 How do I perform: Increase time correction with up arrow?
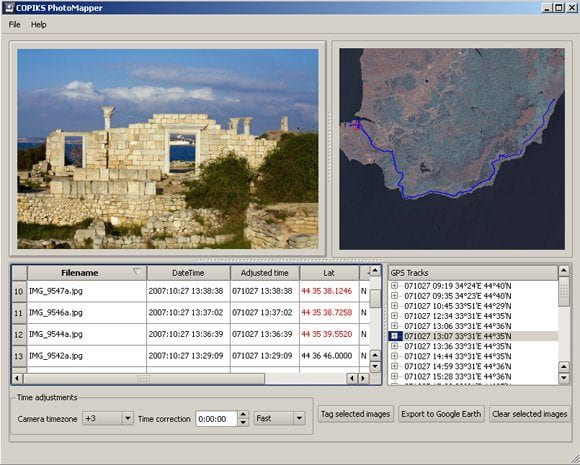coord(243,415)
